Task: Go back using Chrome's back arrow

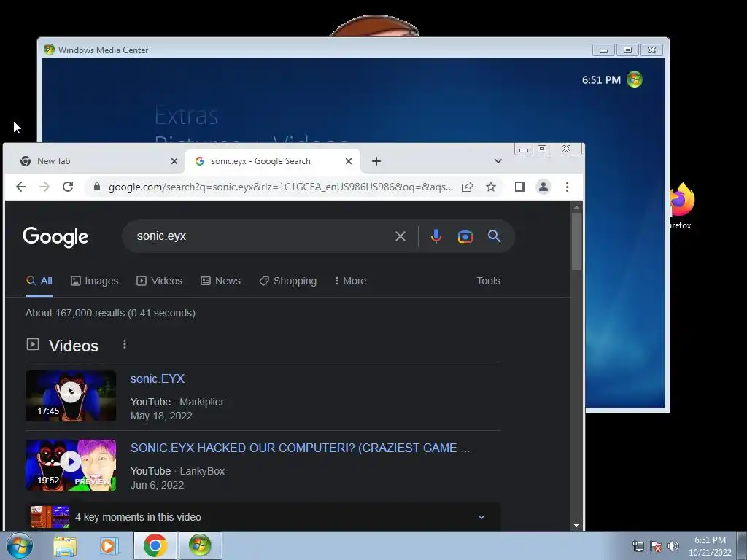Action: tap(21, 187)
